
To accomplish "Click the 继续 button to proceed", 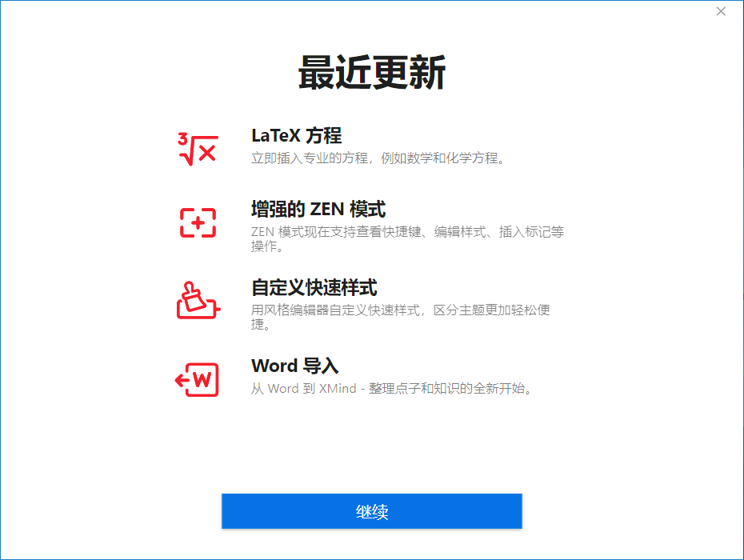I will pyautogui.click(x=371, y=510).
